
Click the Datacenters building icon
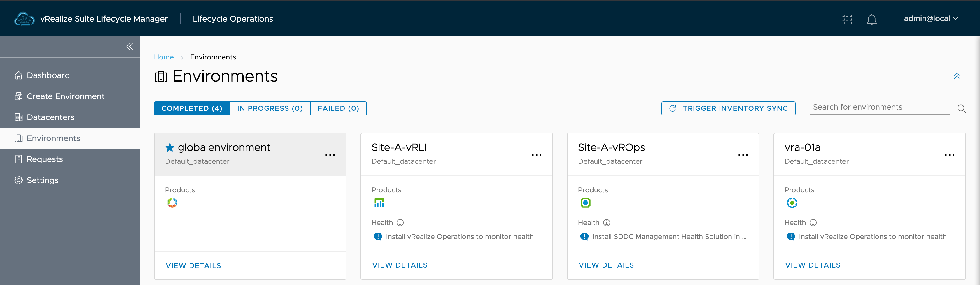(x=19, y=117)
